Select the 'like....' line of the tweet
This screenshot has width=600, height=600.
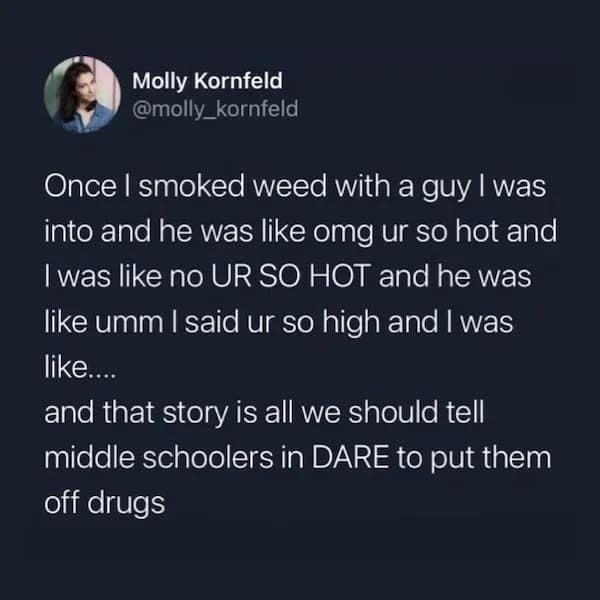coord(80,367)
